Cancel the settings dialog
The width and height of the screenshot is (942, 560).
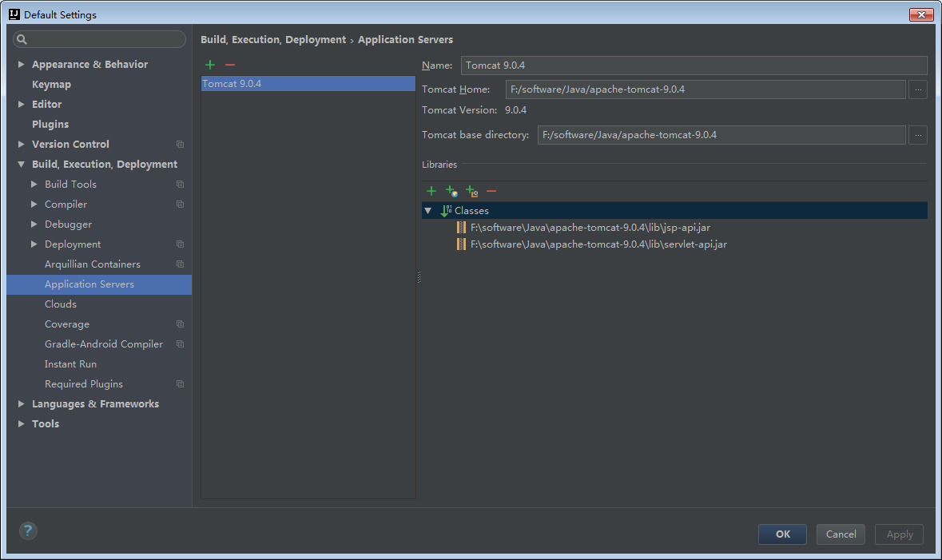point(841,534)
